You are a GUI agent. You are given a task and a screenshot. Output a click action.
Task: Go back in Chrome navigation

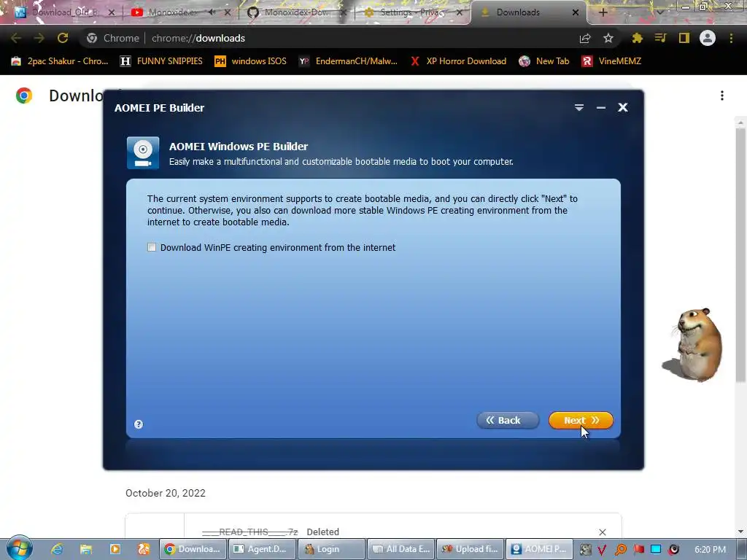[16, 38]
